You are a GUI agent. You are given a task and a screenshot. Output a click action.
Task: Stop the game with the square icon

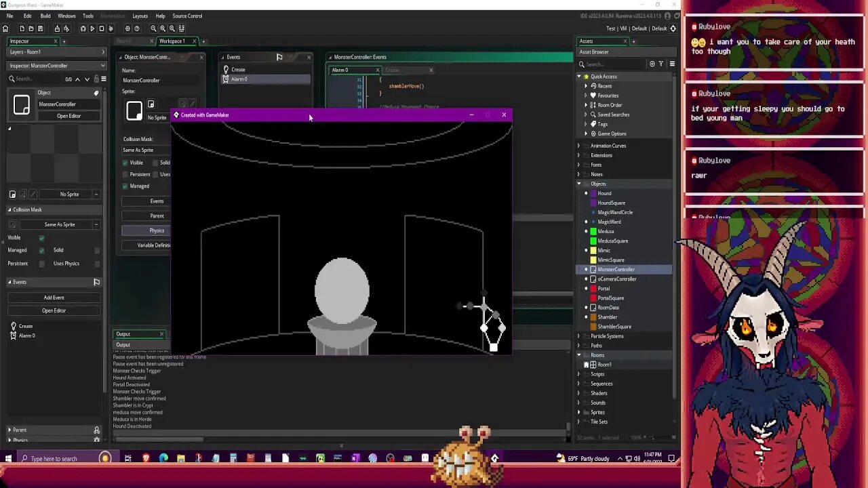point(102,28)
